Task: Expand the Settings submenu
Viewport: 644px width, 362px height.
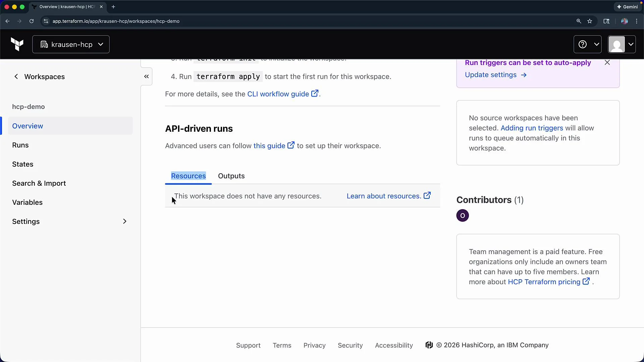Action: pyautogui.click(x=70, y=222)
